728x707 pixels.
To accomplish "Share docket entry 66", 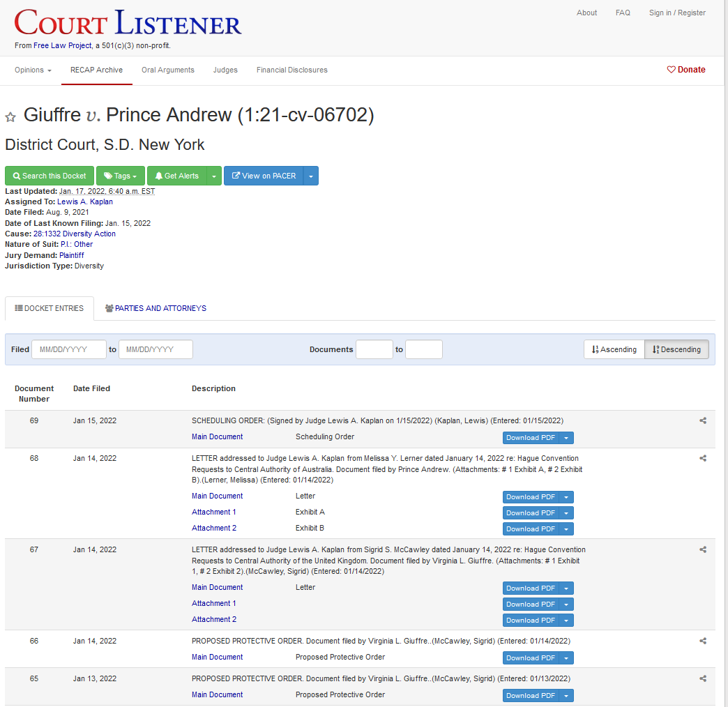I will coord(703,641).
